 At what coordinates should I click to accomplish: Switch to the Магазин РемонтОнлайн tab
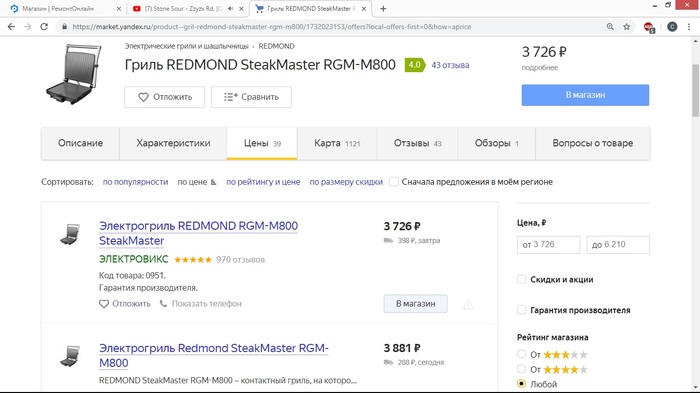(x=58, y=8)
